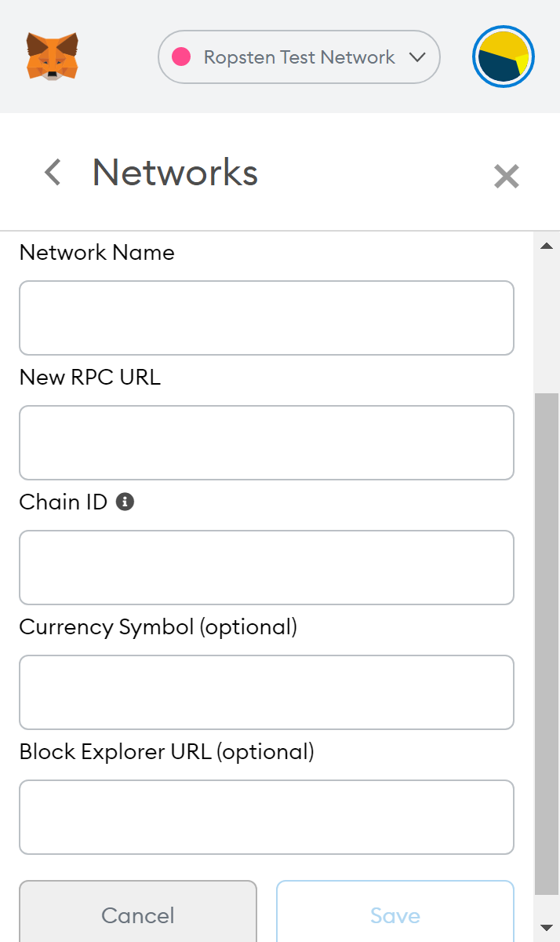
Task: Click the MetaMask fox logo
Action: (52, 56)
